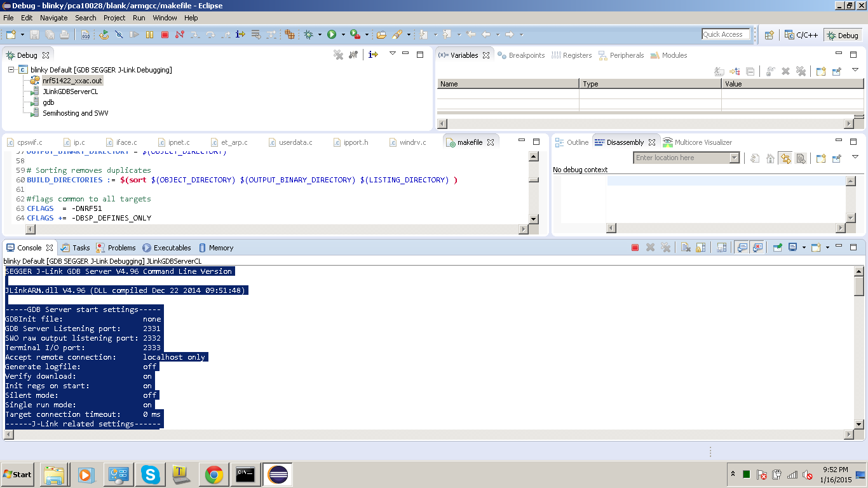Switch to the Registers tab
The width and height of the screenshot is (868, 488).
pos(572,55)
